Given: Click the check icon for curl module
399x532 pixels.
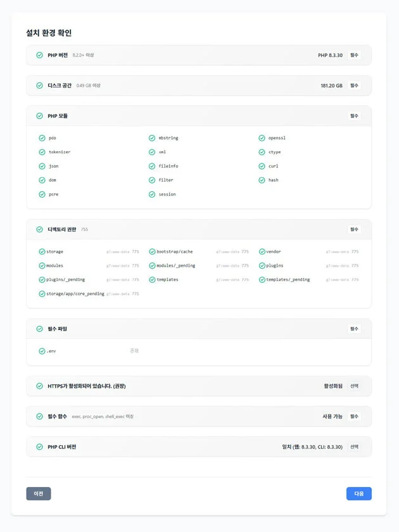Looking at the screenshot, I should [262, 166].
